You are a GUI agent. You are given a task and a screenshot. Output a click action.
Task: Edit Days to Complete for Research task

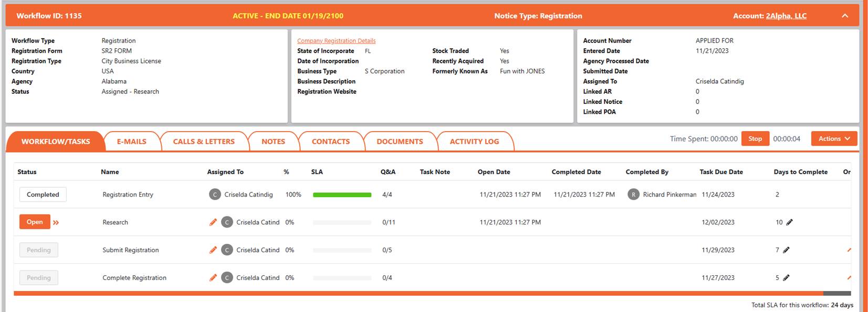point(789,222)
